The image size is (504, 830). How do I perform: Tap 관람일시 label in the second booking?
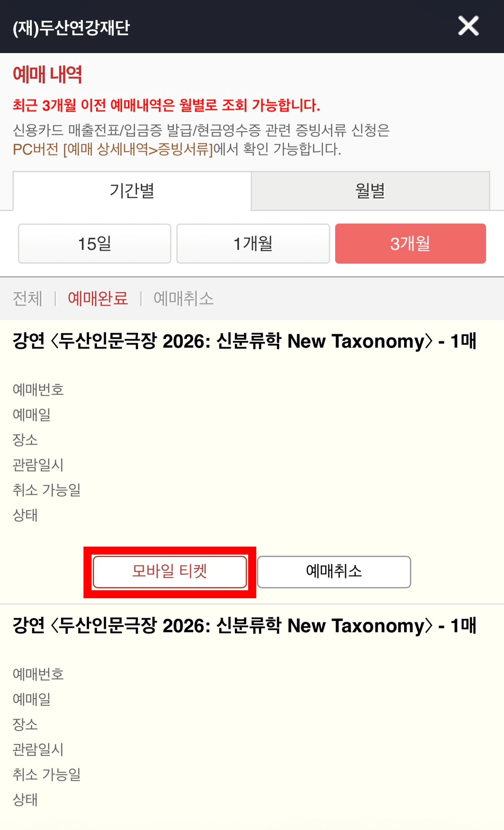(x=38, y=749)
